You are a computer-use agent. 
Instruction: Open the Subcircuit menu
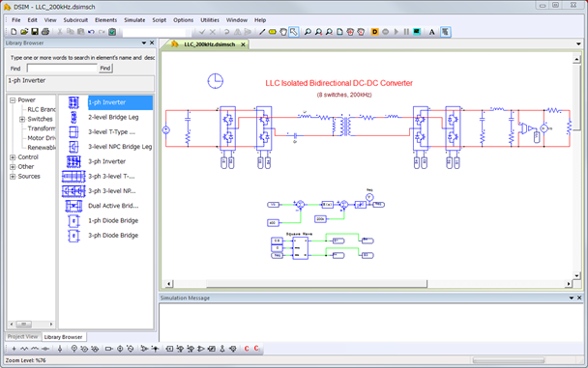point(75,20)
